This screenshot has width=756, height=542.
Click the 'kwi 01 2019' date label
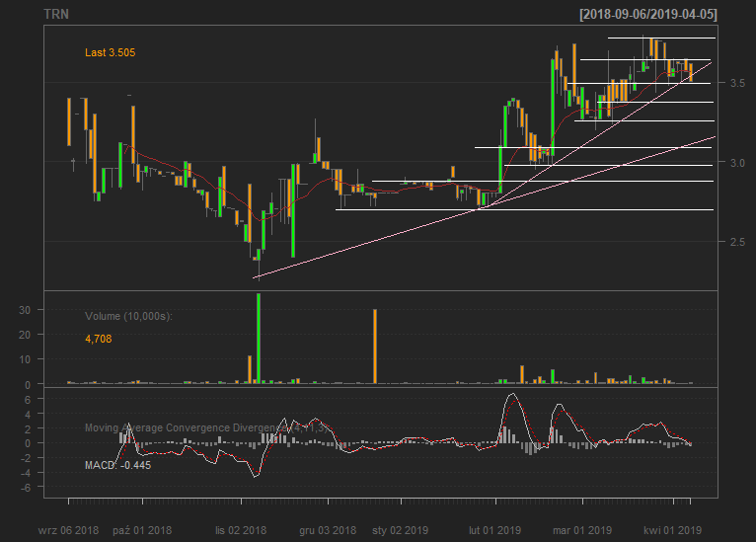[672, 530]
